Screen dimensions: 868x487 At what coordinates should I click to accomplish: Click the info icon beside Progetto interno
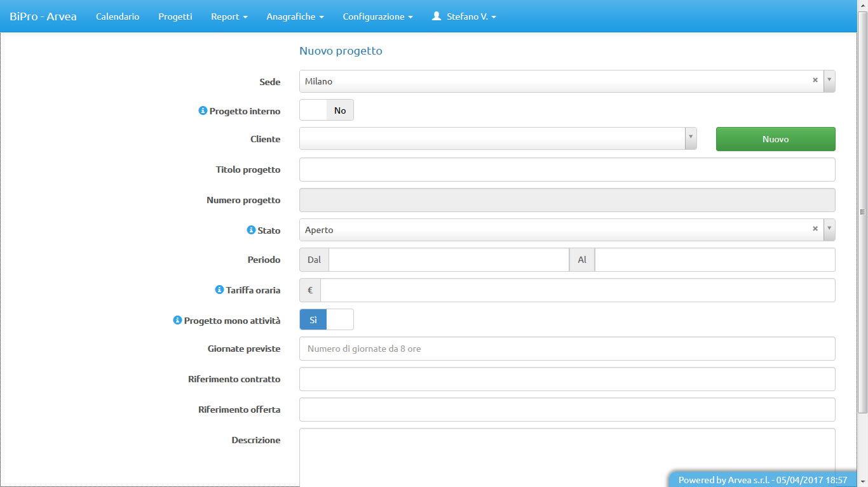coord(203,110)
